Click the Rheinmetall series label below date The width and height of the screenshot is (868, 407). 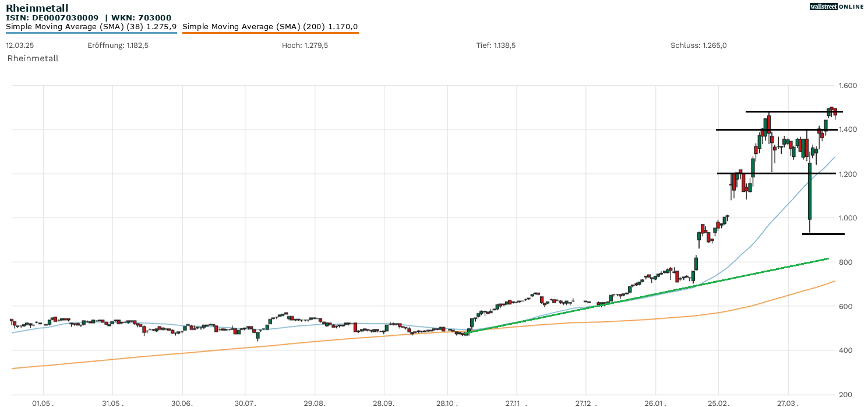[x=33, y=58]
